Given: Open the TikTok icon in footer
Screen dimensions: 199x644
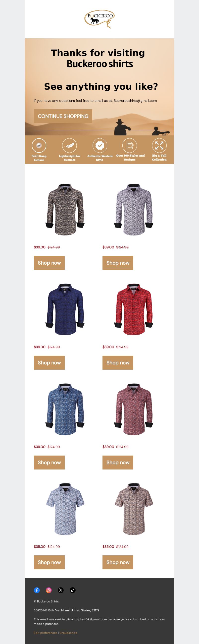Looking at the screenshot, I should coord(73,590).
